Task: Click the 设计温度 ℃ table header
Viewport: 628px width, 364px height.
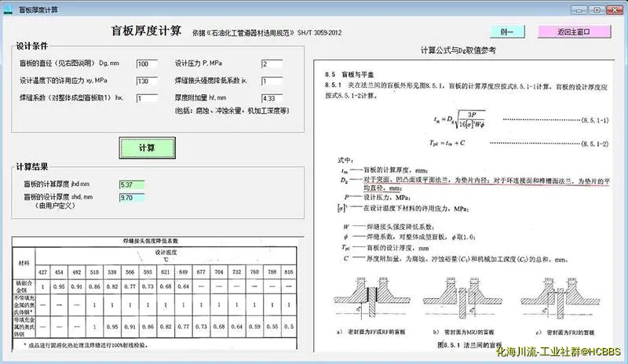Action: (x=166, y=256)
